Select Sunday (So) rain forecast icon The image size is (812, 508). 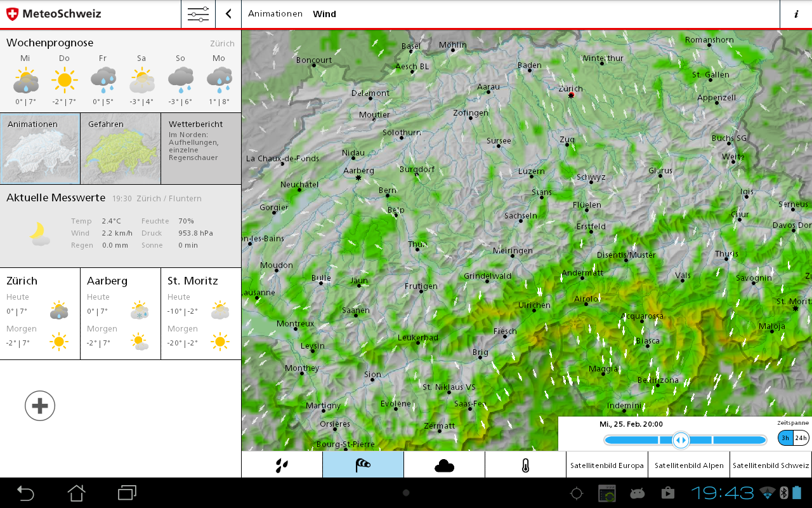[180, 81]
